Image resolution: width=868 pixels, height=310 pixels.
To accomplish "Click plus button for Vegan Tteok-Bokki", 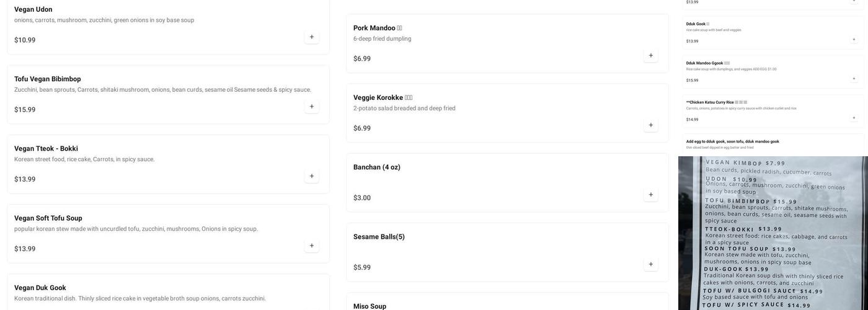I will coord(311,176).
